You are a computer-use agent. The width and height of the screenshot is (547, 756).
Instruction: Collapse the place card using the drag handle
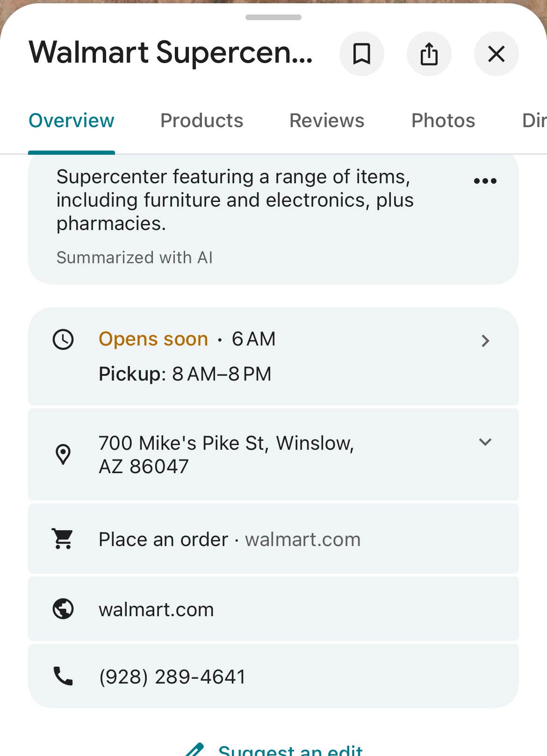[x=273, y=17]
